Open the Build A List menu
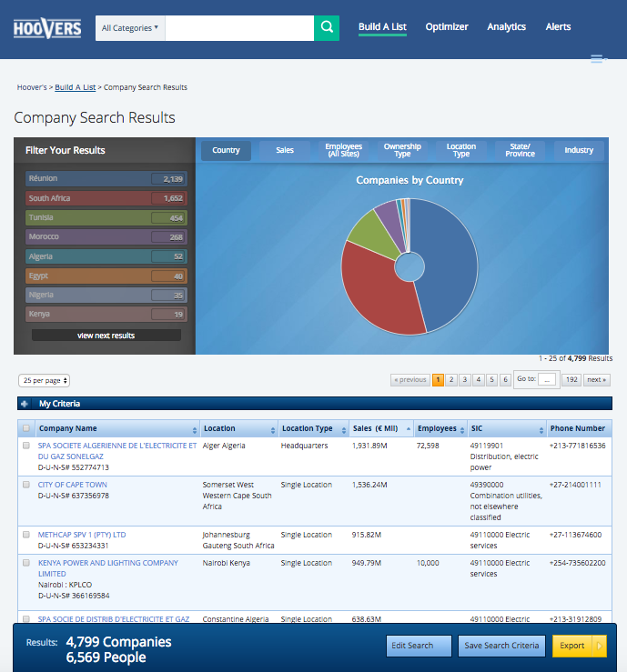The height and width of the screenshot is (672, 627). (382, 27)
